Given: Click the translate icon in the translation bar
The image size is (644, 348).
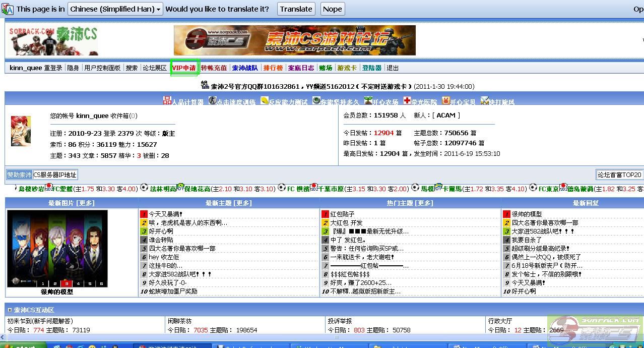Looking at the screenshot, I should point(8,9).
